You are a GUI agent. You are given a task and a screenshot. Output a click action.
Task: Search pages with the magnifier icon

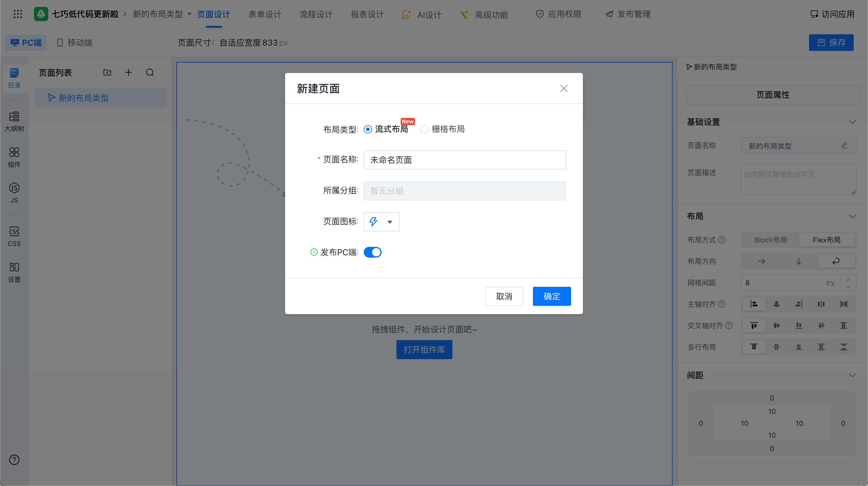click(x=150, y=72)
